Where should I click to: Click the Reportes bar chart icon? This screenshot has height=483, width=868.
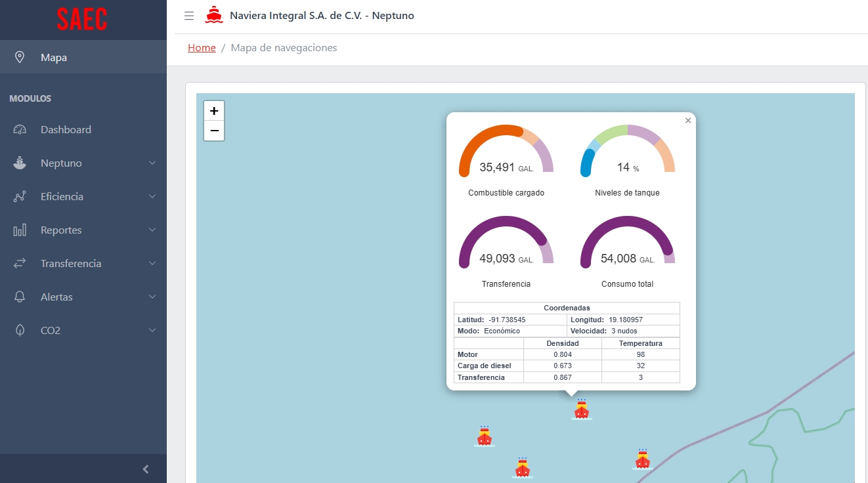pos(20,230)
